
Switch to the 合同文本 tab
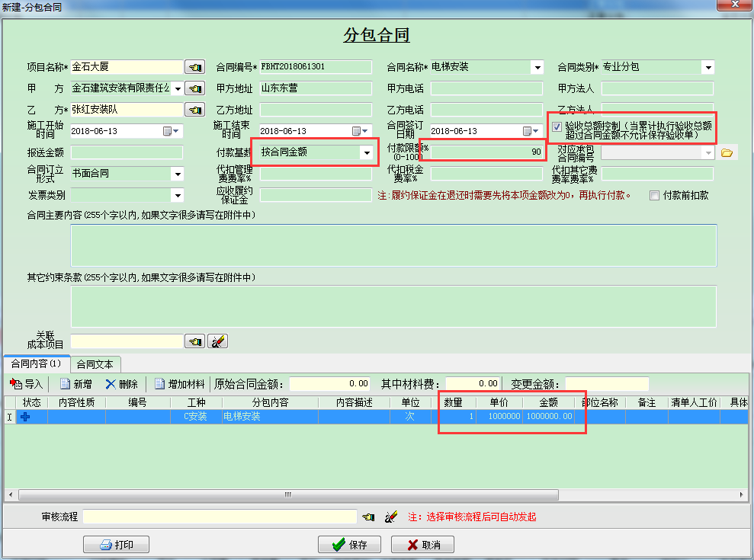tap(97, 364)
